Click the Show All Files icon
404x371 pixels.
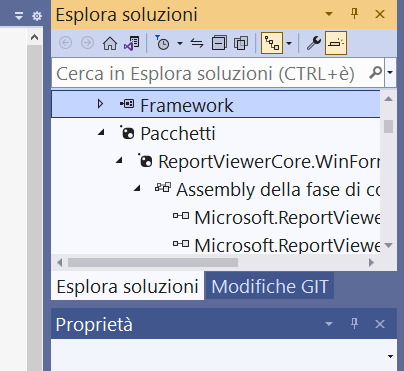point(241,43)
